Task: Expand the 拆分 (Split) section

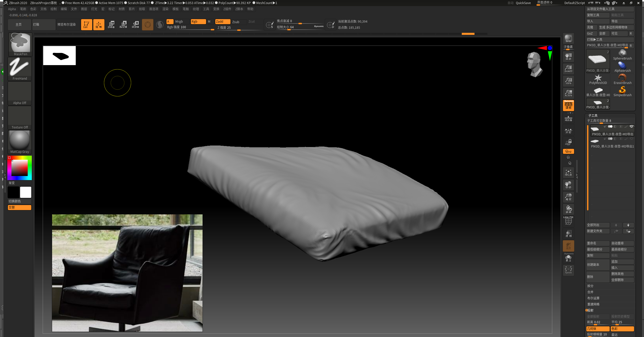Action: 590,286
